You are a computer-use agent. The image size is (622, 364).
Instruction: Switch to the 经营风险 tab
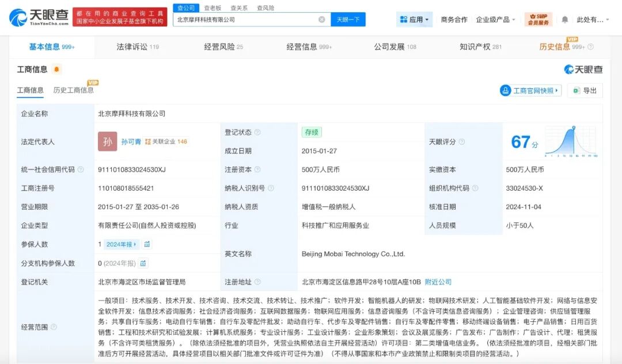[223, 47]
